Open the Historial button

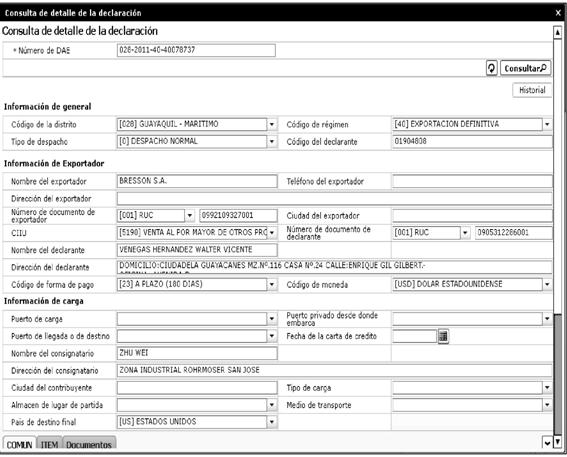click(x=532, y=90)
